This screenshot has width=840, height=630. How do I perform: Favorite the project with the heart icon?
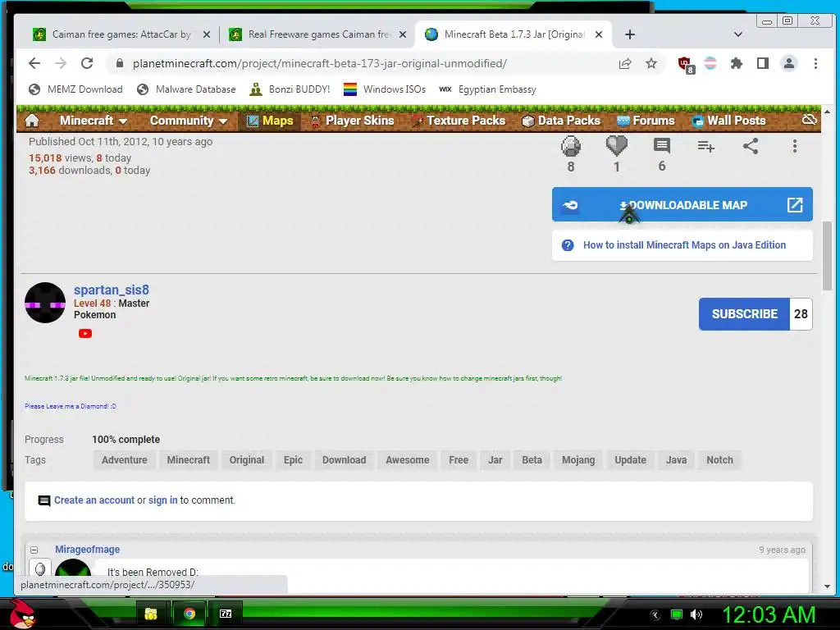coord(617,146)
